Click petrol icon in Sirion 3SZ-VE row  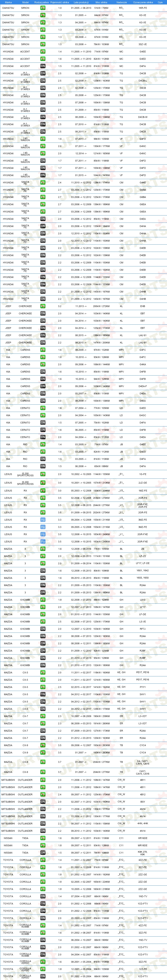click(43, 44)
